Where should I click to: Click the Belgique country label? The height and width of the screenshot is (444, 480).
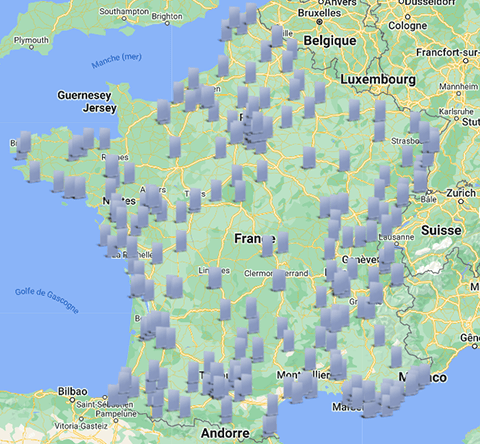(330, 41)
